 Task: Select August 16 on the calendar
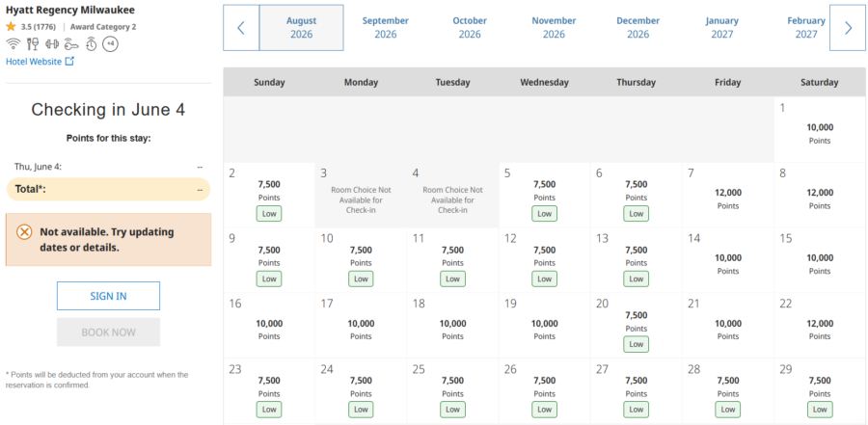tap(269, 326)
